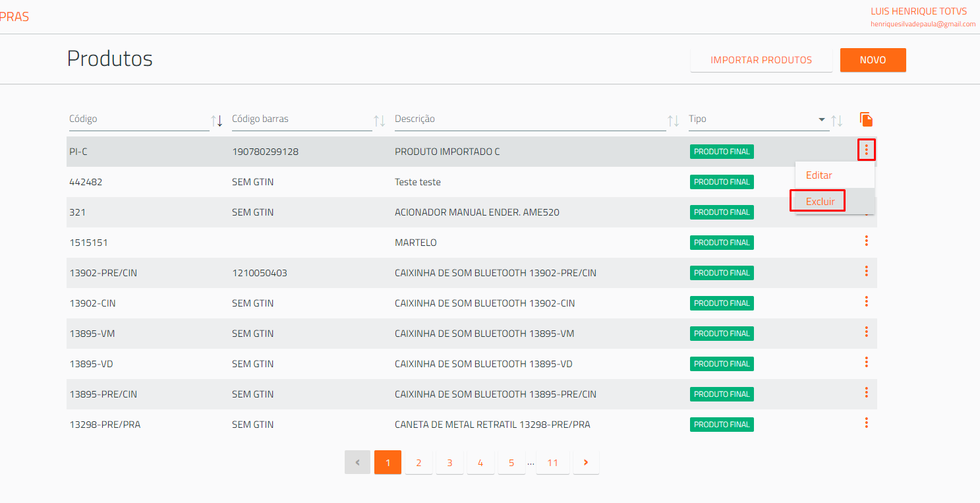Select the current page 1 button

pyautogui.click(x=388, y=463)
